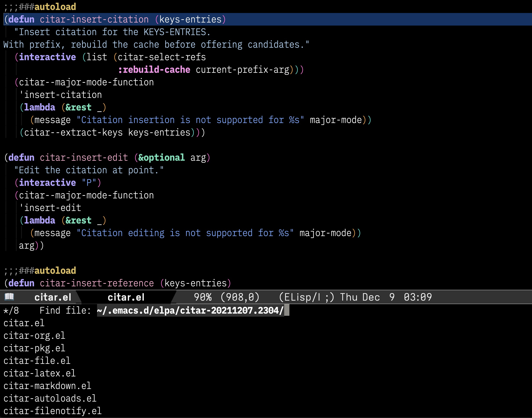Click the 'insert-edit quoted symbol

tap(50, 208)
